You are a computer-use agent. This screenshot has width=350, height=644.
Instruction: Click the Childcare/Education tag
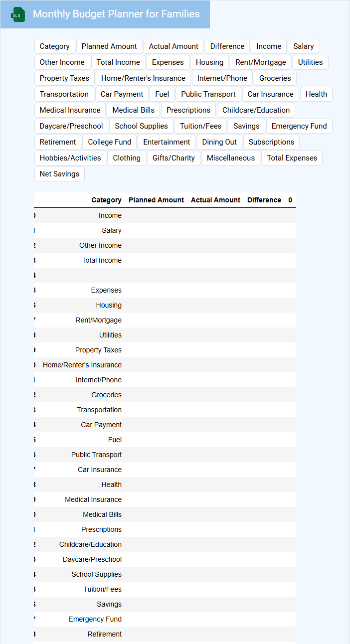pos(256,110)
